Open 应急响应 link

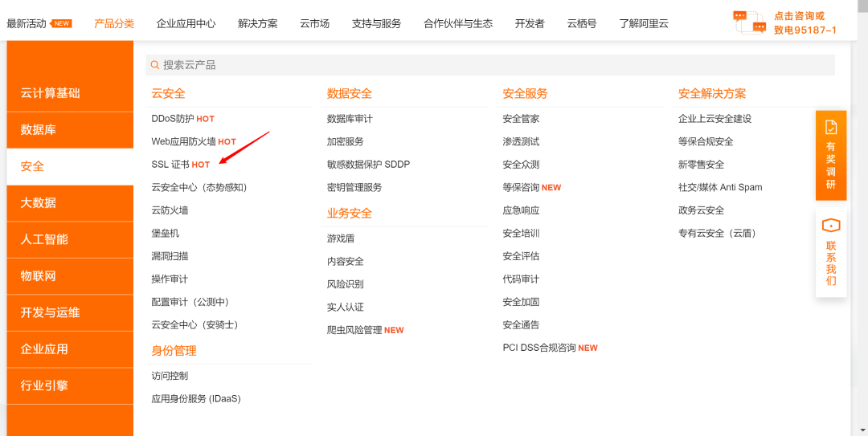[521, 210]
